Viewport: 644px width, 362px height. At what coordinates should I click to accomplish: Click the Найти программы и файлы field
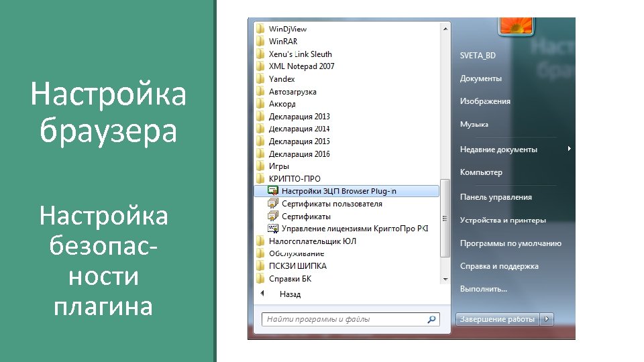tap(350, 319)
